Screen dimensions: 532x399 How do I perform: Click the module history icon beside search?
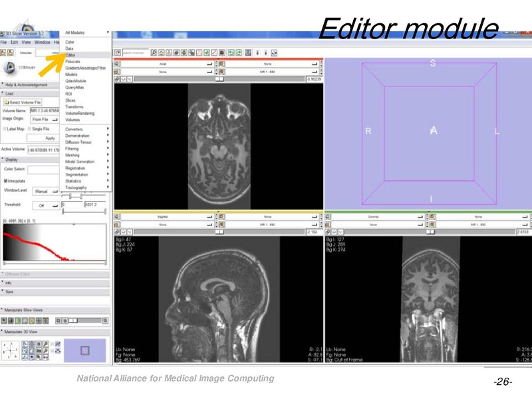(118, 53)
